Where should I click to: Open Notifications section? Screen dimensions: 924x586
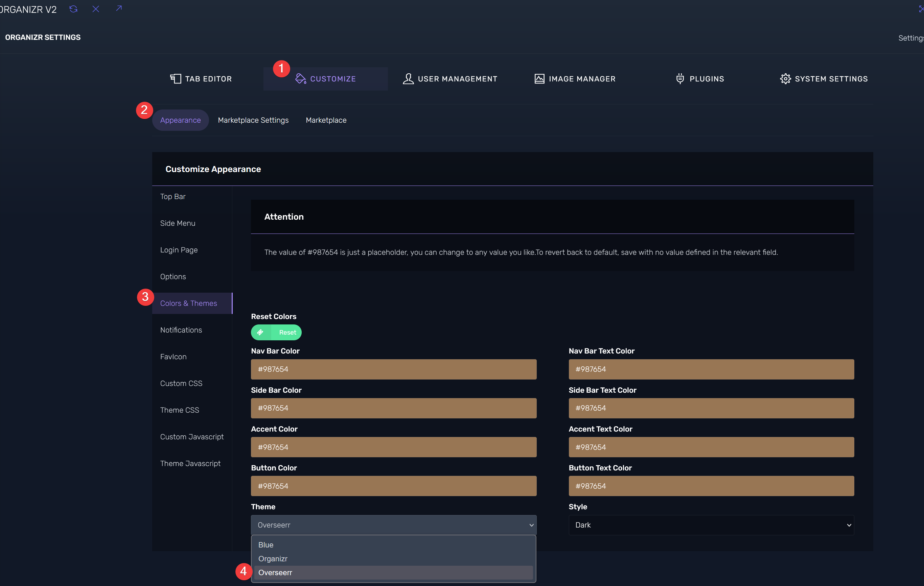(192, 330)
